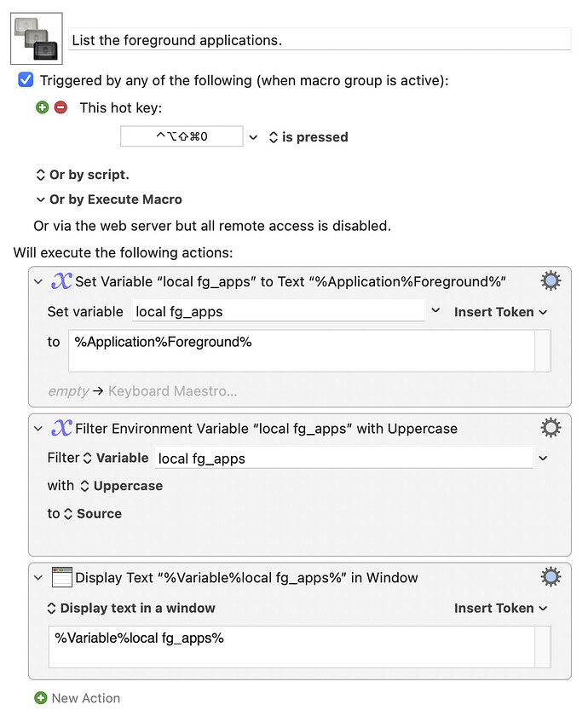Add a new trigger with green plus

coord(42,107)
